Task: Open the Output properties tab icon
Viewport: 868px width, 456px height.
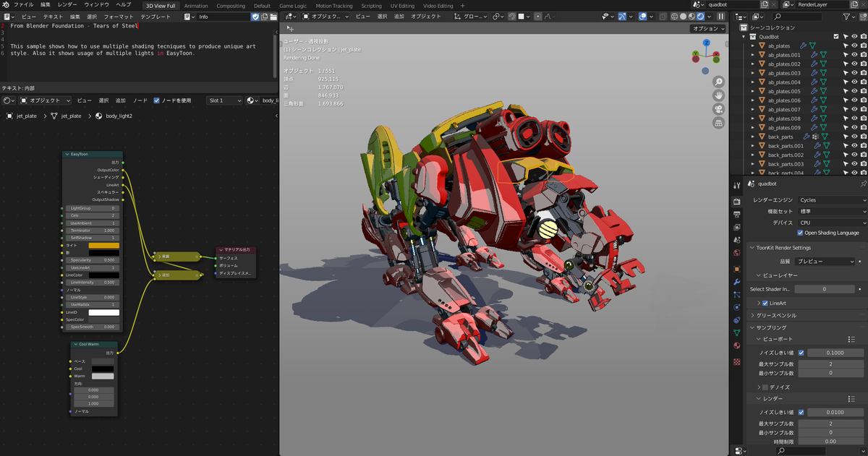Action: click(736, 215)
